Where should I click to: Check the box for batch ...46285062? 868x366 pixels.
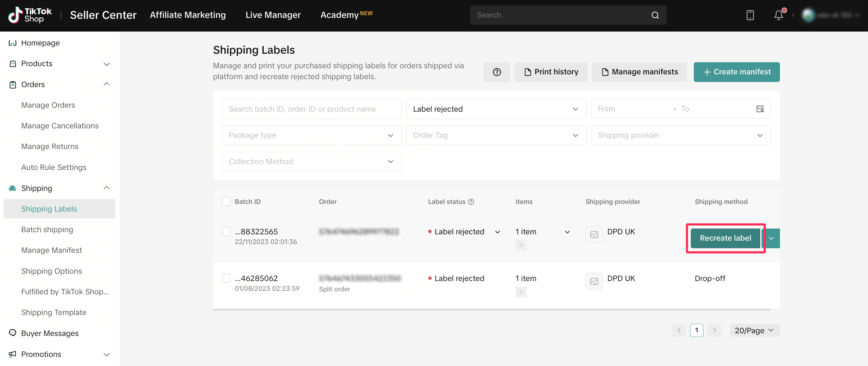point(226,278)
